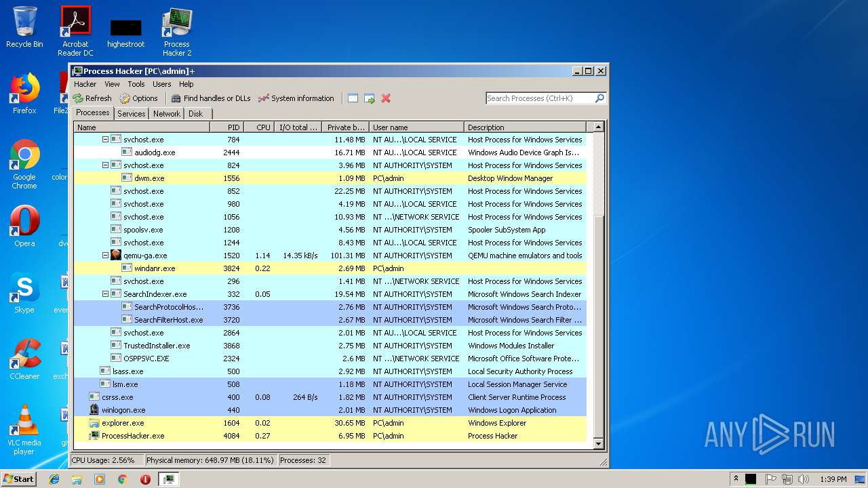Click Find handles or DLLs

point(211,98)
